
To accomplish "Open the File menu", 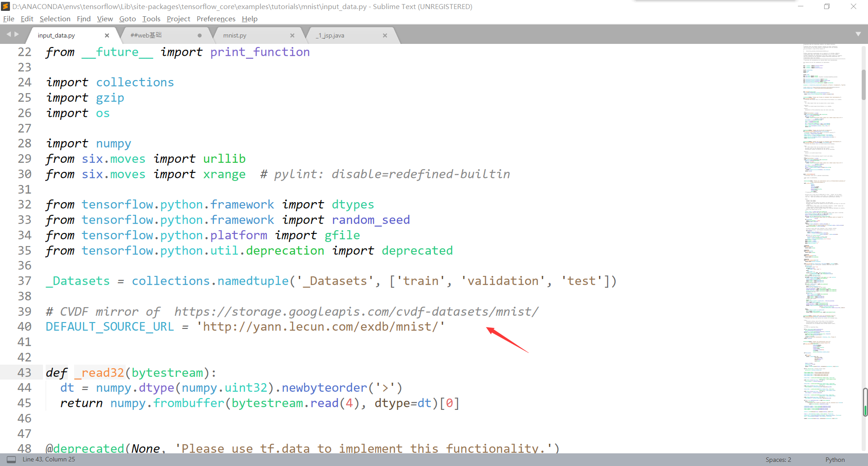I will pyautogui.click(x=9, y=19).
